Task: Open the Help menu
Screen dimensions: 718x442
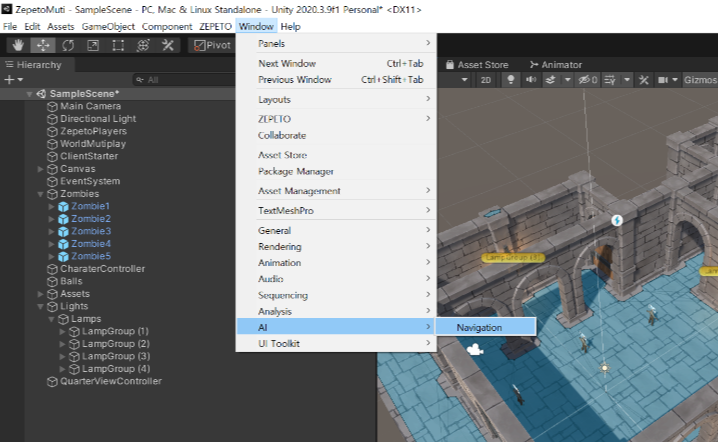Action: (290, 27)
